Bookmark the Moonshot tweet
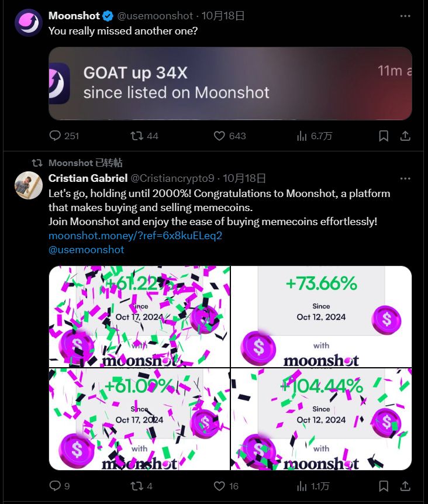 (x=383, y=135)
